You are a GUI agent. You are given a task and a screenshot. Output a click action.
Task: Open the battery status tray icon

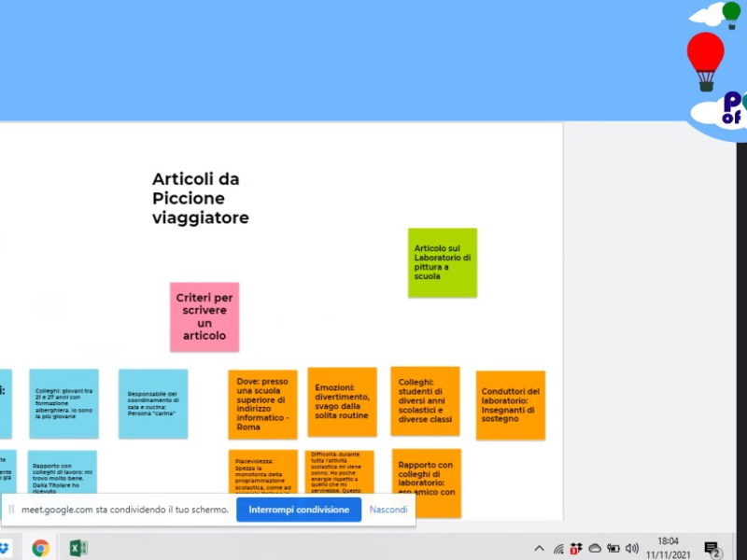613,549
